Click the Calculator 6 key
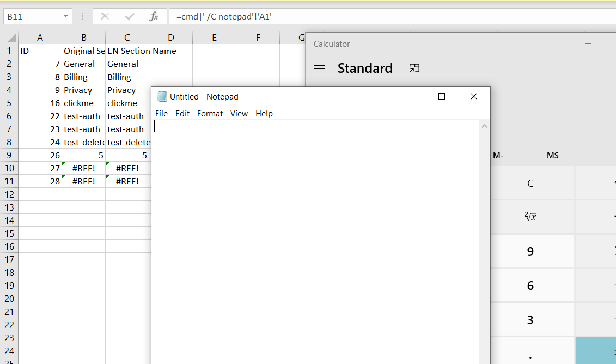616x364 pixels. (530, 286)
